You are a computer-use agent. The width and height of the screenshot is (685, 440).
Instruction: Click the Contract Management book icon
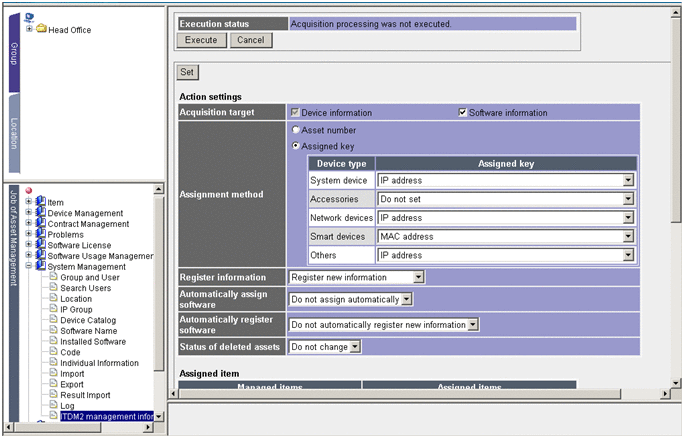tap(41, 224)
